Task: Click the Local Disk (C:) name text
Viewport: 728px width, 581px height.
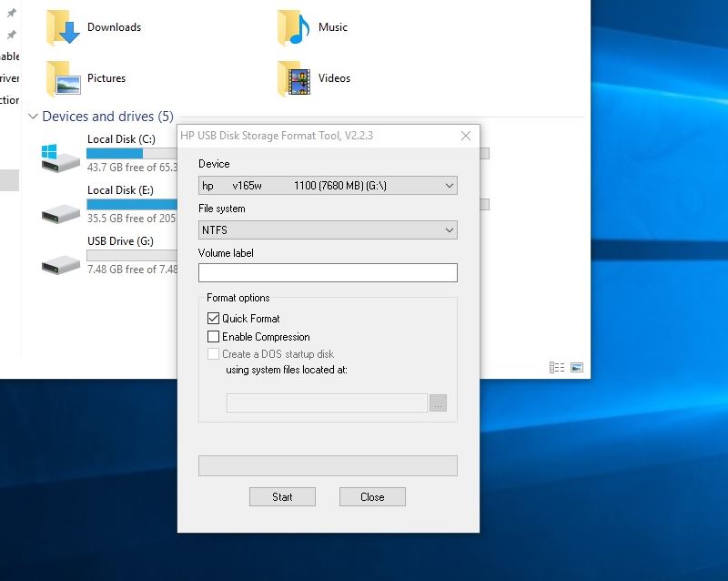Action: pos(121,139)
